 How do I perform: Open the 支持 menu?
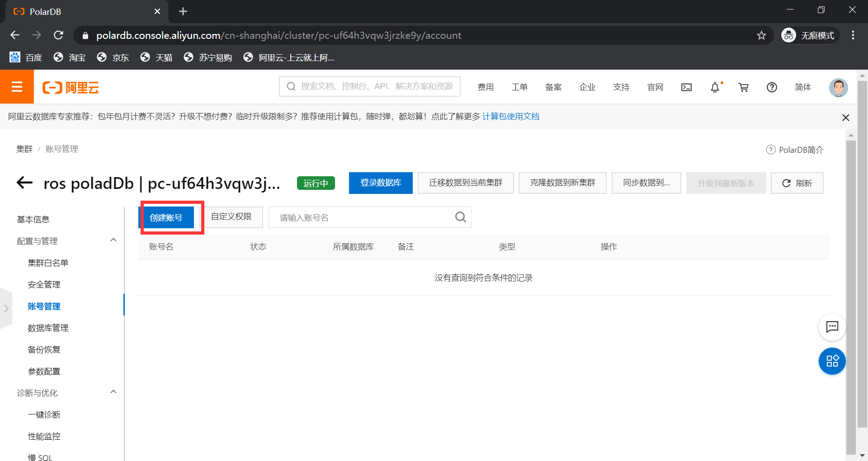pyautogui.click(x=621, y=87)
